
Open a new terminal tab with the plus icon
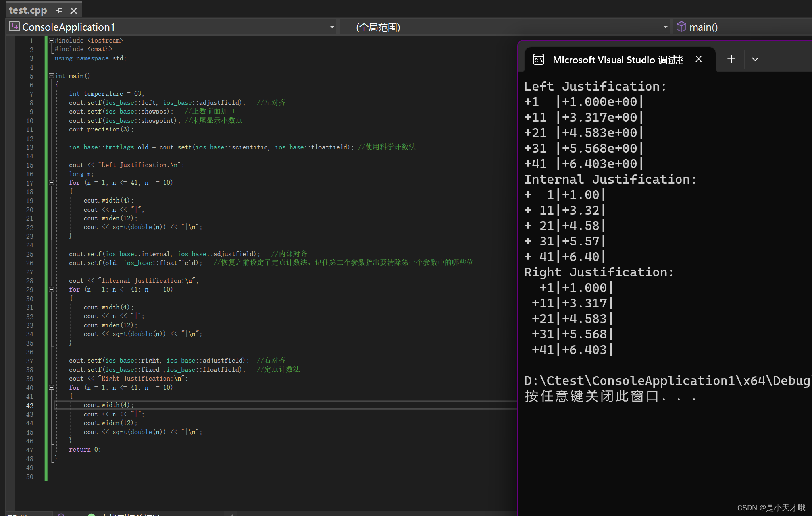[731, 59]
